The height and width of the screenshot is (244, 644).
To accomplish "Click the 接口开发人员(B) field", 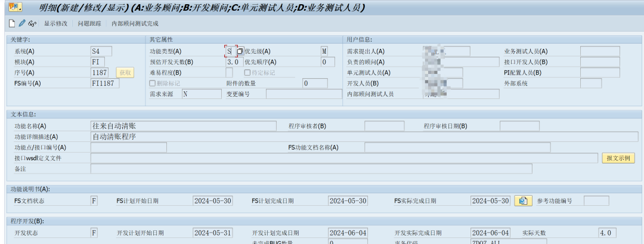I will [600, 62].
